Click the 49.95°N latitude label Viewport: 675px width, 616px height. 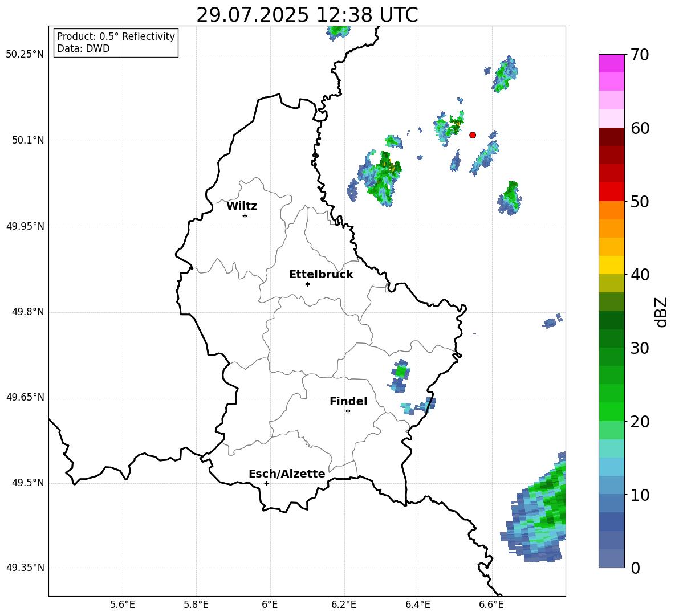point(25,226)
